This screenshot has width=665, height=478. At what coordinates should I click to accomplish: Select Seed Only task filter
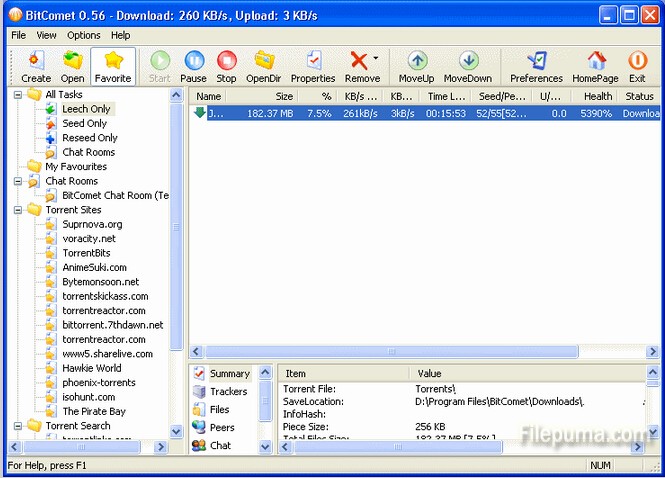click(x=84, y=123)
